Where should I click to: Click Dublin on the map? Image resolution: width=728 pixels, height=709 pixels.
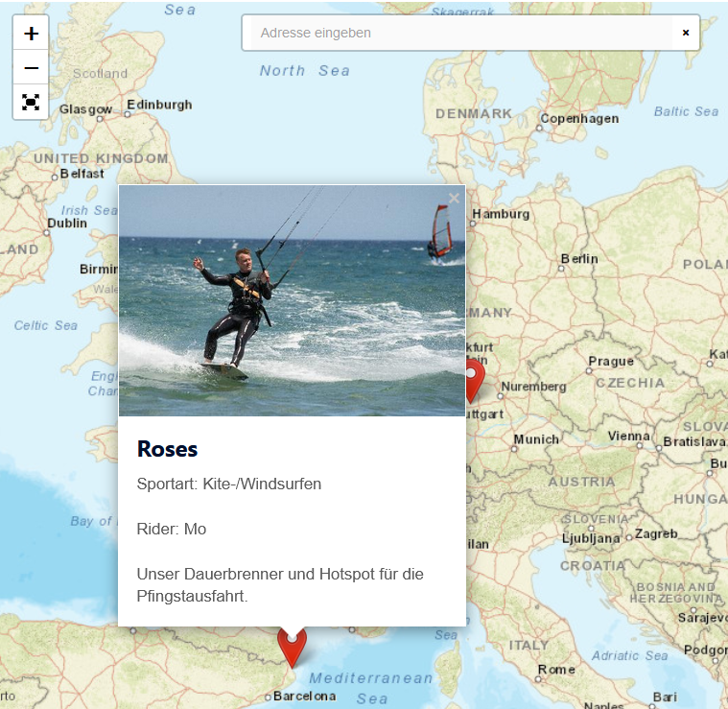click(67, 223)
